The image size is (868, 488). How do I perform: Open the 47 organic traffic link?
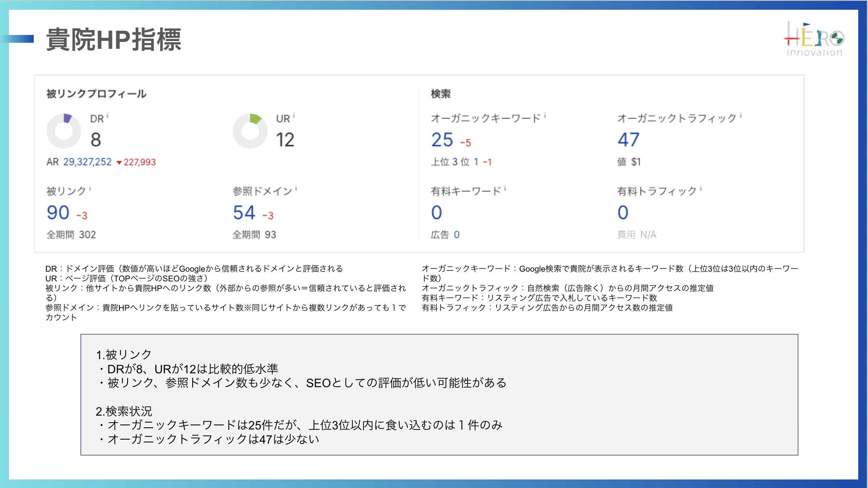point(628,140)
